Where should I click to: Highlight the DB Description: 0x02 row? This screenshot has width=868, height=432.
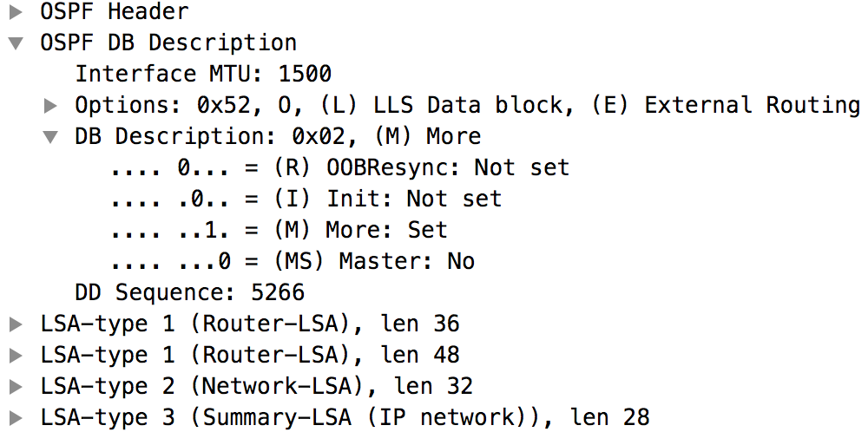278,137
